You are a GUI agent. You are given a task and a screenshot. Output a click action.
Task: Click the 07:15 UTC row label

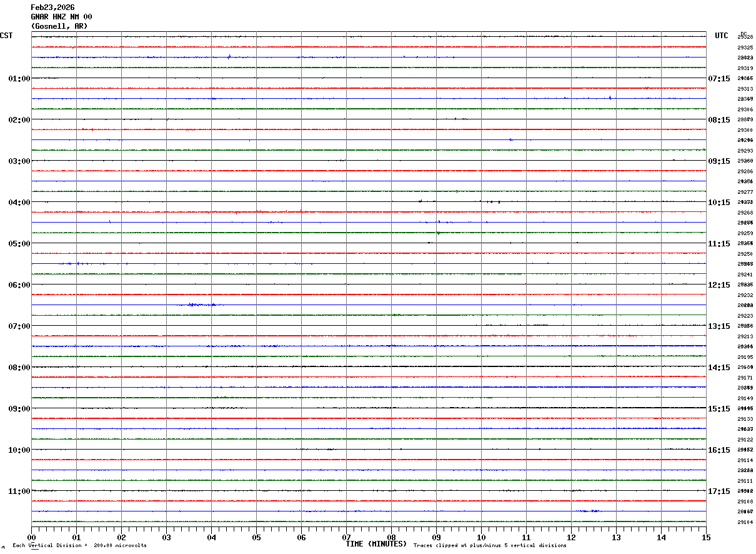pyautogui.click(x=719, y=78)
